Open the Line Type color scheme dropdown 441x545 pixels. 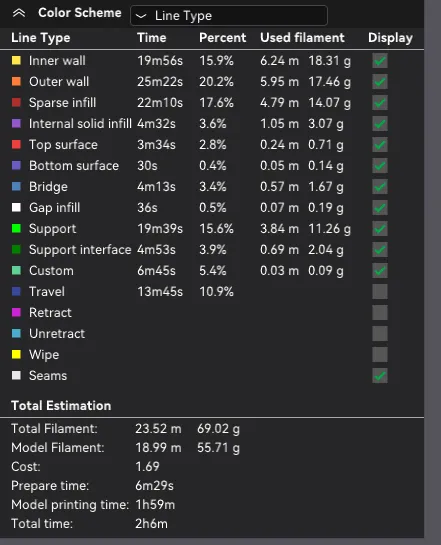point(229,16)
